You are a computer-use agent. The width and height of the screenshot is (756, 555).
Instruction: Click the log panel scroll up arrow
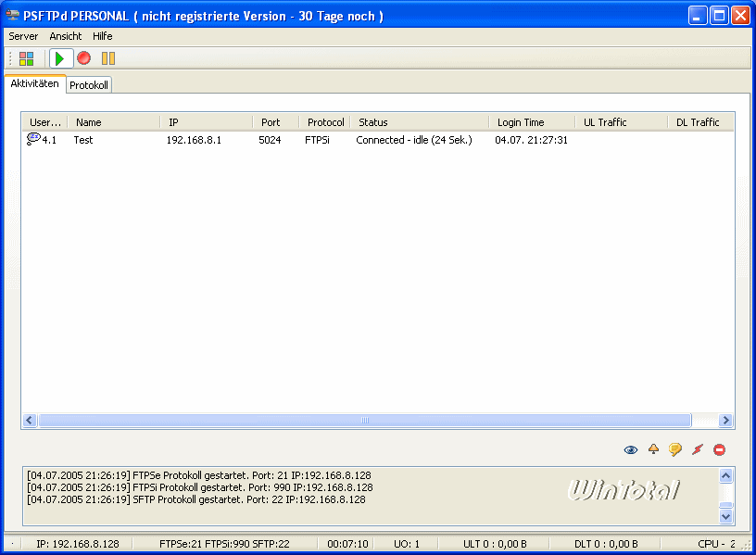point(725,476)
